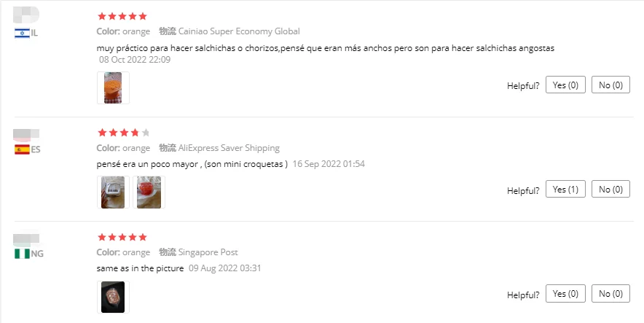Click the Singapore Post shipping text
Viewport: 644px width, 323px height.
(x=208, y=252)
